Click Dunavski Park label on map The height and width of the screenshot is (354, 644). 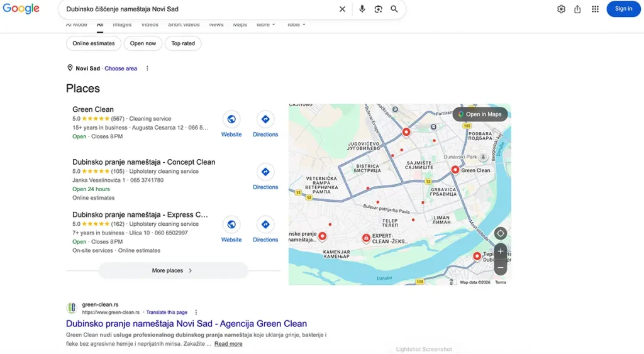pyautogui.click(x=460, y=157)
